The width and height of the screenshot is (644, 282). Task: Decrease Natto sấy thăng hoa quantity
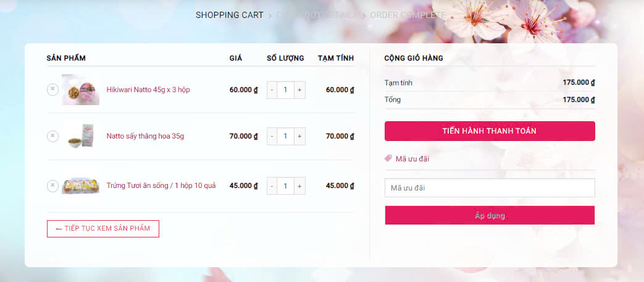(272, 136)
